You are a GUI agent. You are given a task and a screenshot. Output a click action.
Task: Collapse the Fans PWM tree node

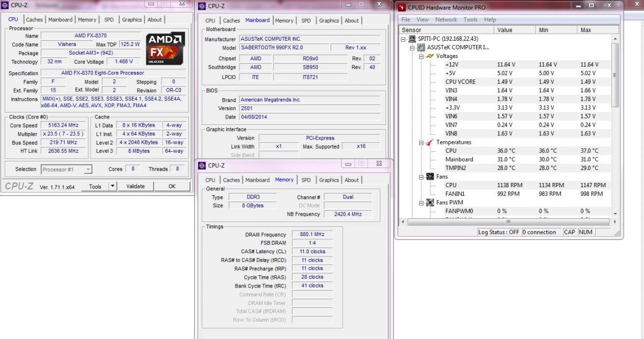pyautogui.click(x=421, y=203)
